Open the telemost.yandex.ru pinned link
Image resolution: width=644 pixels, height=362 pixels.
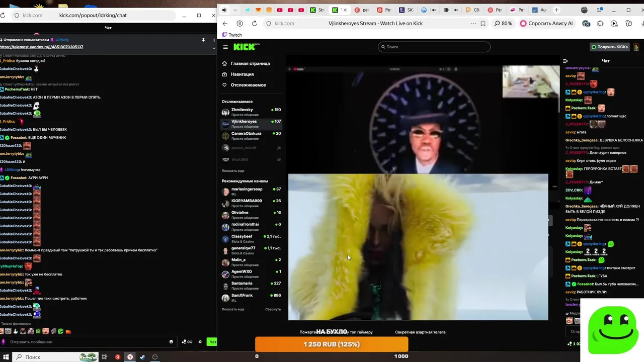pyautogui.click(x=41, y=47)
